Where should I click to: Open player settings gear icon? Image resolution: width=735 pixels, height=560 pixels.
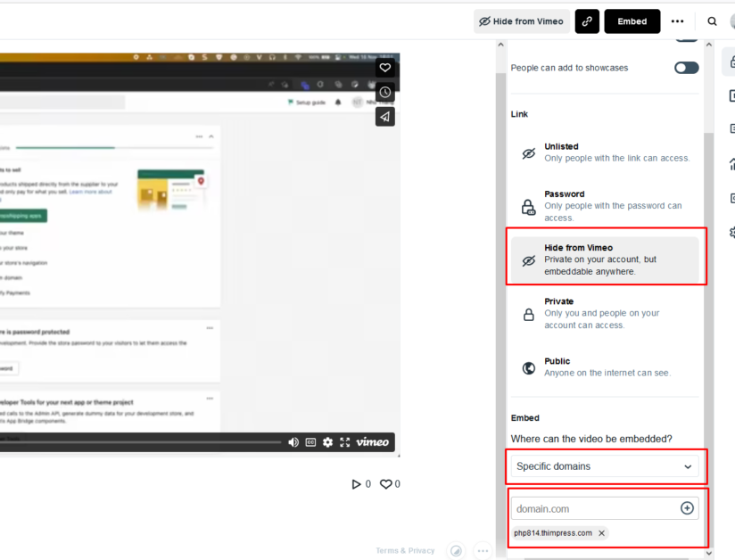pos(327,442)
